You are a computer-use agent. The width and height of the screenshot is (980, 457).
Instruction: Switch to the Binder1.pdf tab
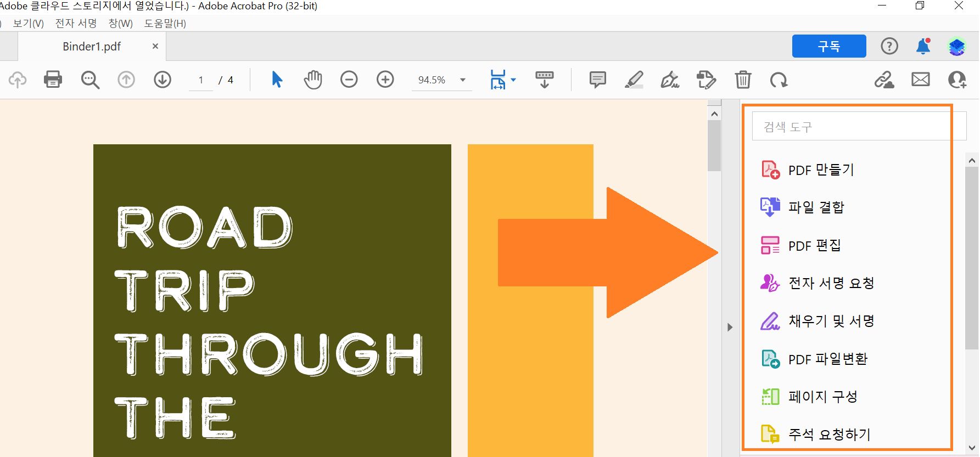(x=92, y=47)
